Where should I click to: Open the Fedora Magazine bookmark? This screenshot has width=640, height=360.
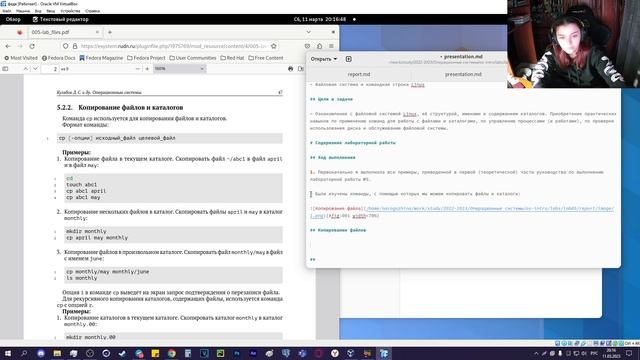coord(101,58)
